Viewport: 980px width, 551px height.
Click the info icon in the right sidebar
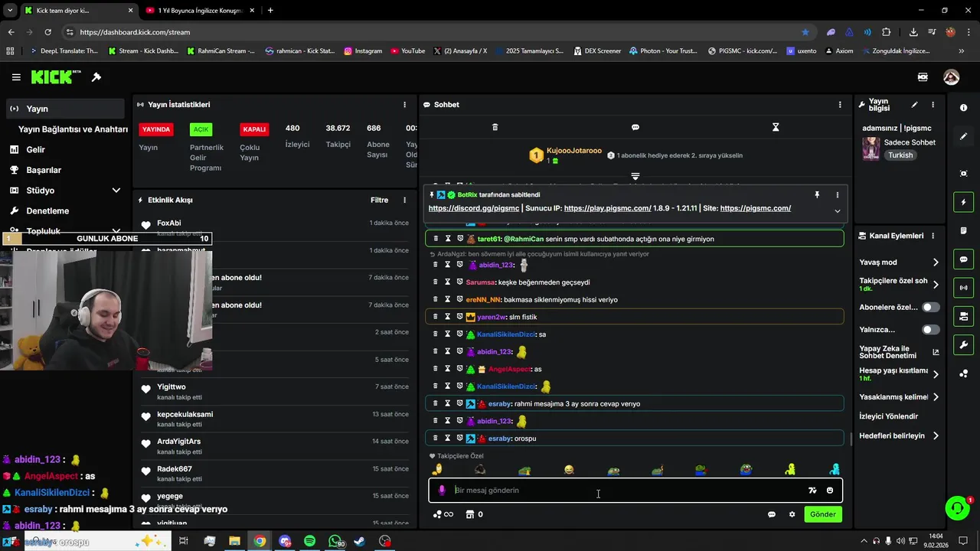point(963,108)
